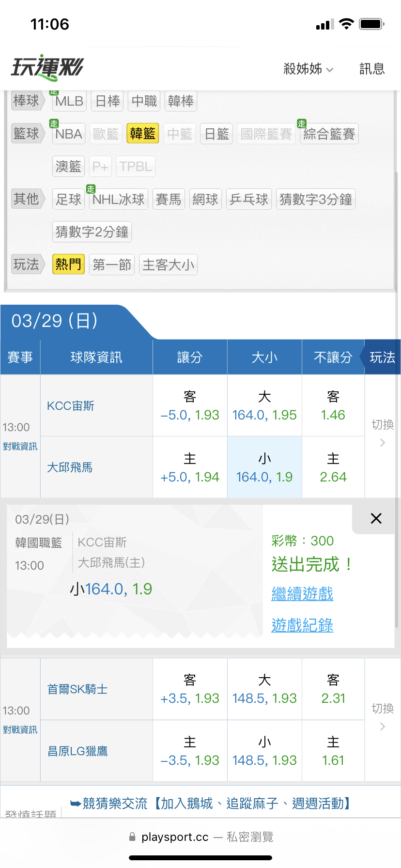This screenshot has width=401, height=868.
Task: Select the MLB league filter
Action: [x=69, y=101]
